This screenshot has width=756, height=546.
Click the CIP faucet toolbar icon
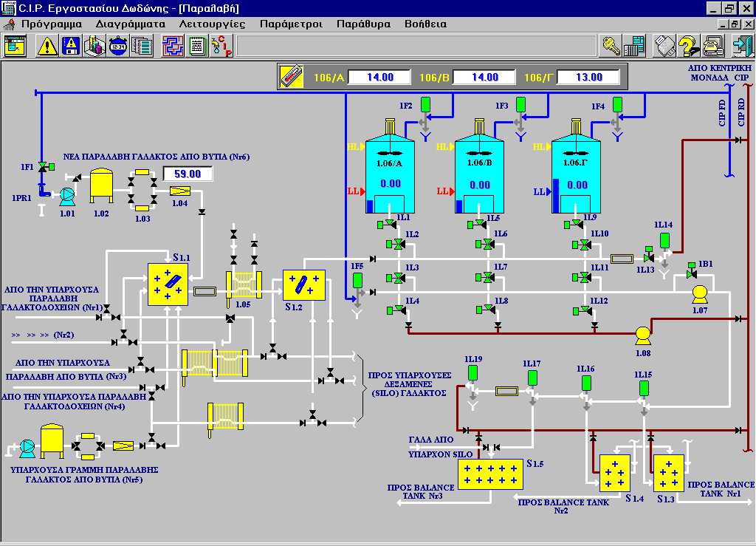(x=221, y=46)
